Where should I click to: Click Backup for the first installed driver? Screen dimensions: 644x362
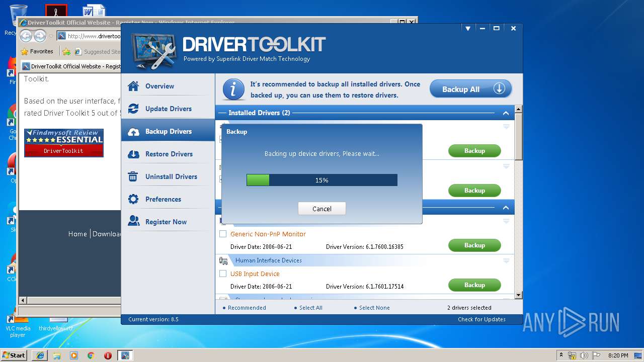(x=474, y=151)
